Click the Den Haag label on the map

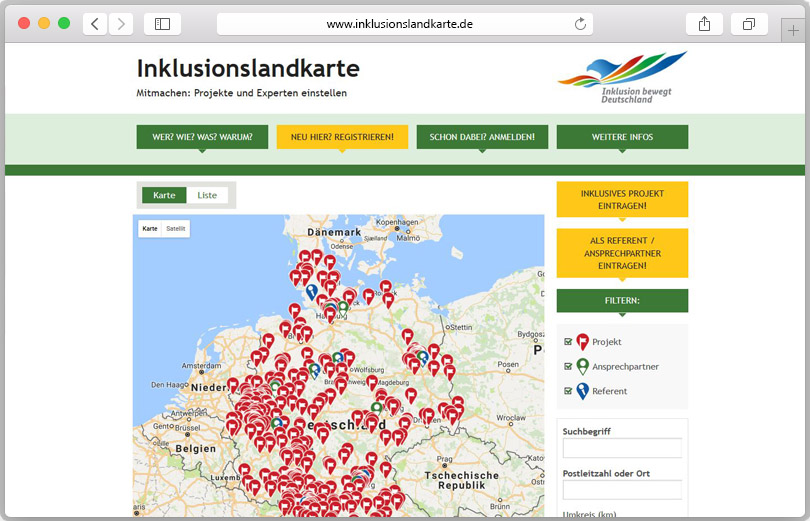169,385
